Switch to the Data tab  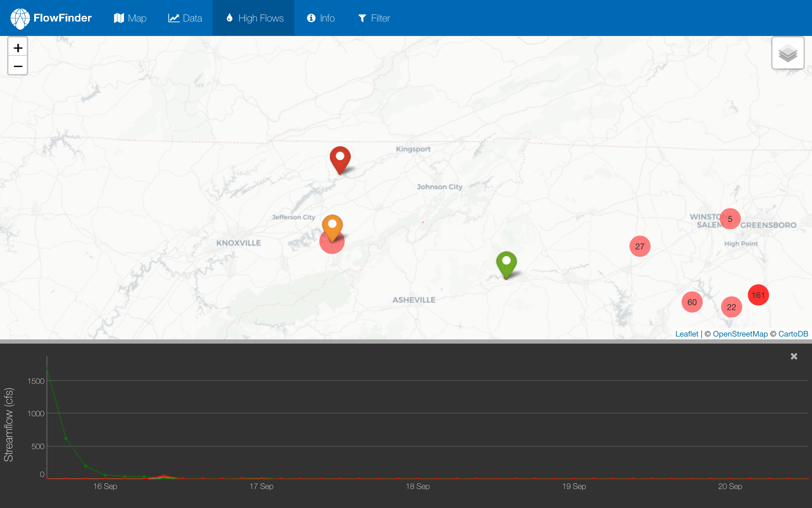(185, 18)
